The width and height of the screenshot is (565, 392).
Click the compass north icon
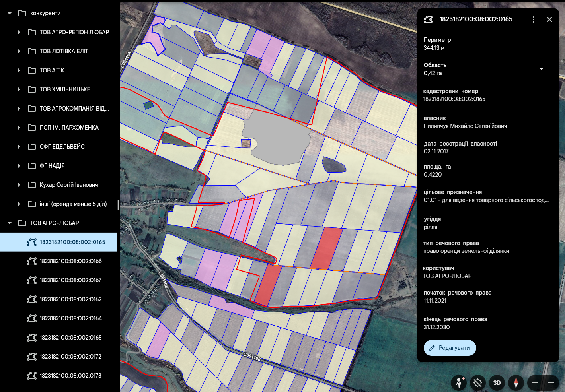[516, 383]
